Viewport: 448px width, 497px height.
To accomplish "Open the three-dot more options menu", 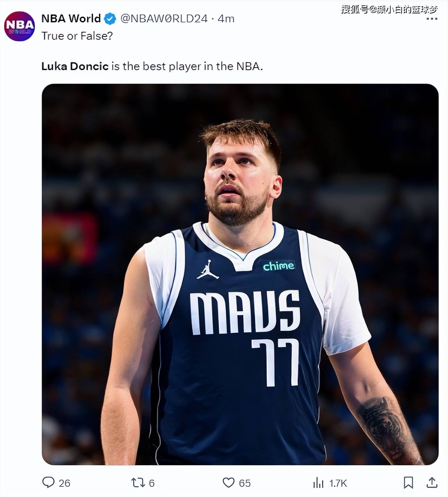I will coord(432,19).
